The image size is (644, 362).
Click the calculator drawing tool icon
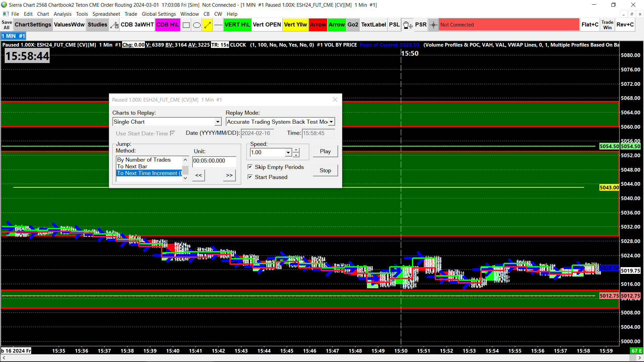coord(114,25)
